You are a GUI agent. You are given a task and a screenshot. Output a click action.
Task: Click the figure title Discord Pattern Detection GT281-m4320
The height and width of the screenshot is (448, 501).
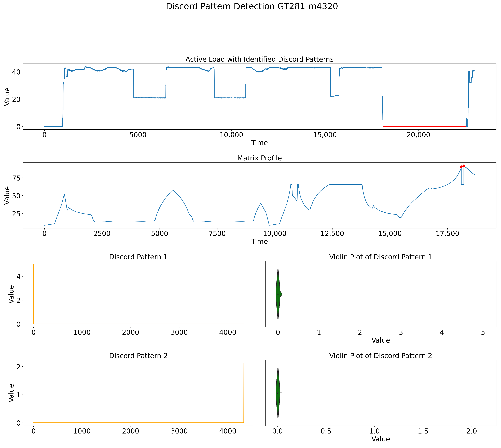[252, 6]
